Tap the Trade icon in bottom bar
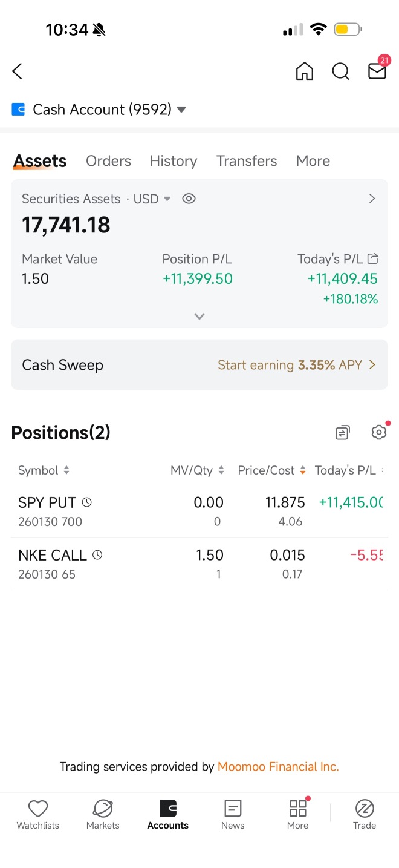Viewport: 399px width, 868px height. point(365,814)
